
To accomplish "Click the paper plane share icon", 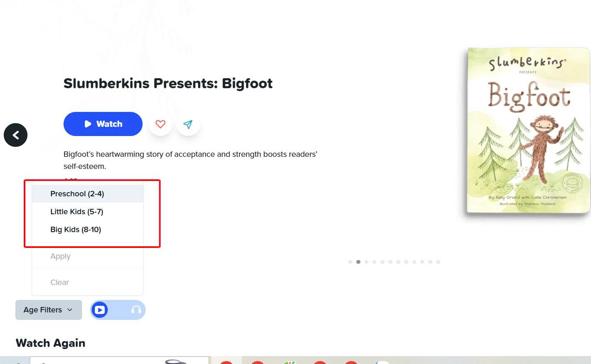I will click(188, 124).
